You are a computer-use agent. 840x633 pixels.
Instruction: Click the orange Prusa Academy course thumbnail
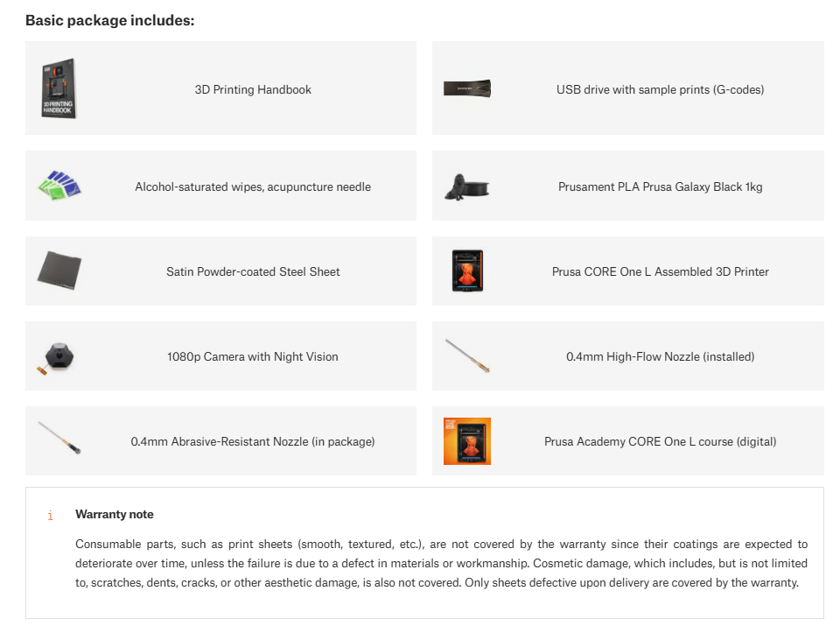point(467,441)
